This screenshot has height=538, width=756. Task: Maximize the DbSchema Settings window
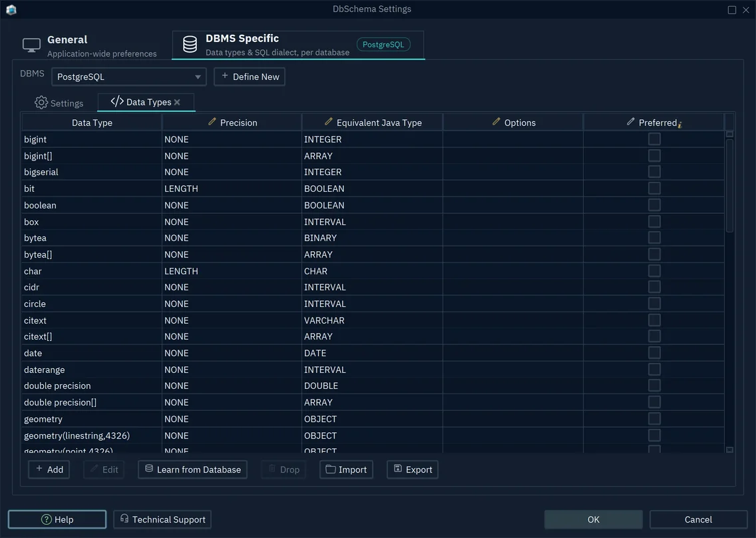pos(732,9)
